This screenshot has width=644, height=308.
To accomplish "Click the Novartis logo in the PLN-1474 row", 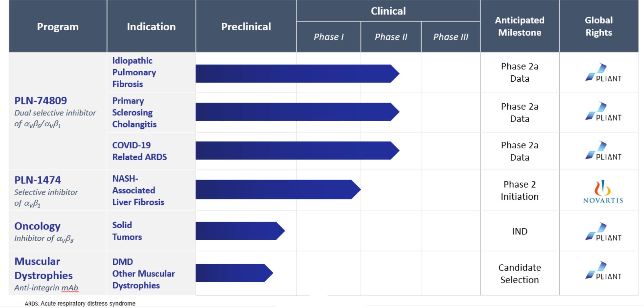I will tap(603, 191).
